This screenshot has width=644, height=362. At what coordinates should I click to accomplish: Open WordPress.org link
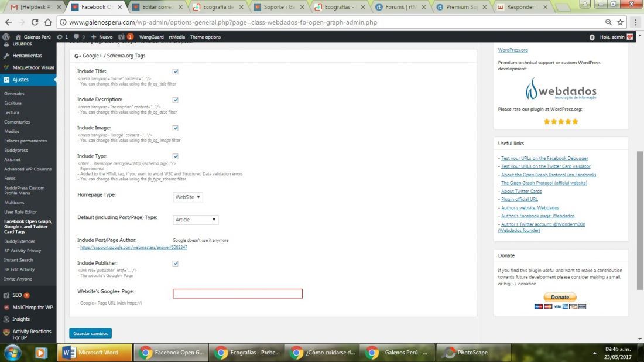click(x=513, y=50)
